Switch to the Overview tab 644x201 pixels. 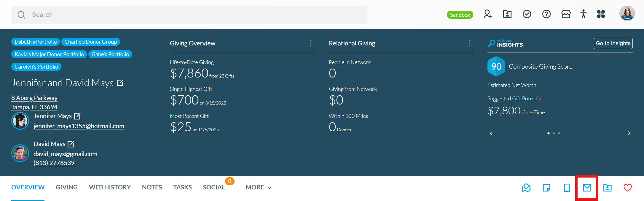[28, 187]
